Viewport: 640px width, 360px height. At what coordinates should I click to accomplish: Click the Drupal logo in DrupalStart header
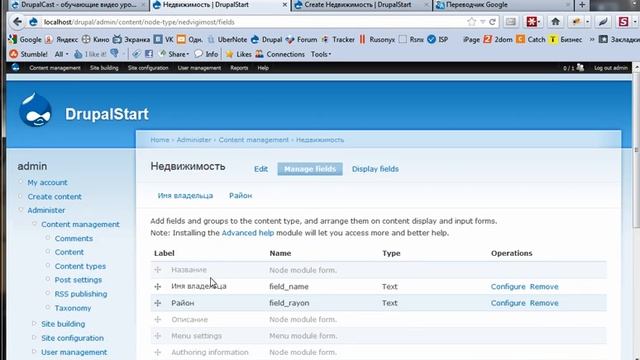point(36,110)
